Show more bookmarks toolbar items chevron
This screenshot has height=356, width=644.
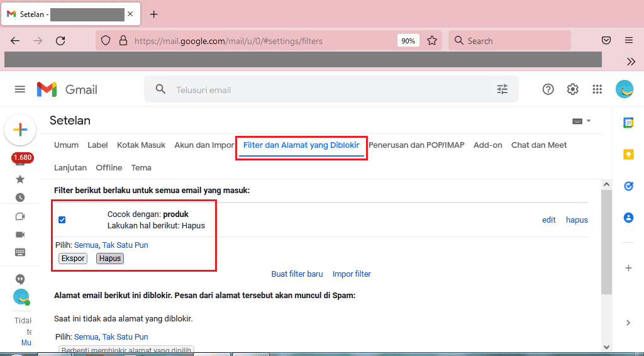631,62
